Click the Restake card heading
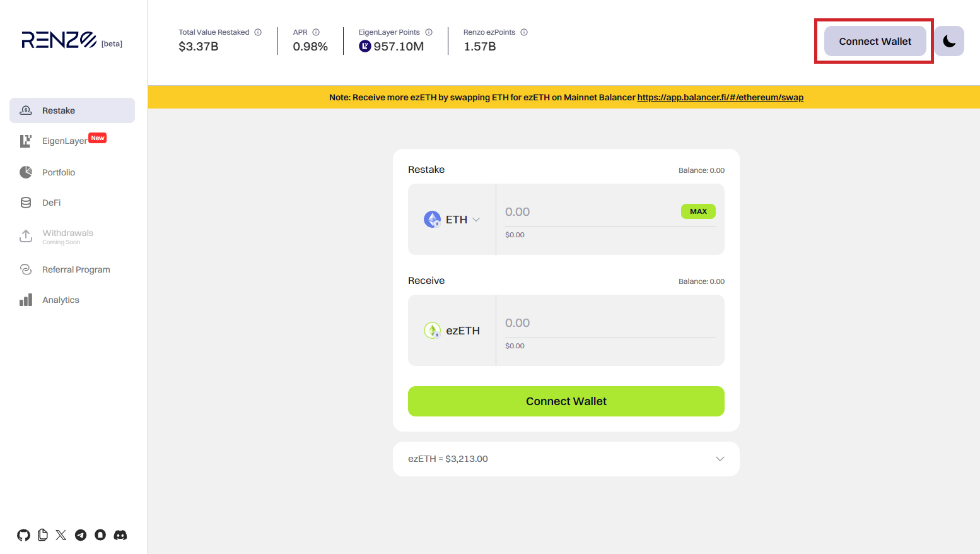 point(426,170)
